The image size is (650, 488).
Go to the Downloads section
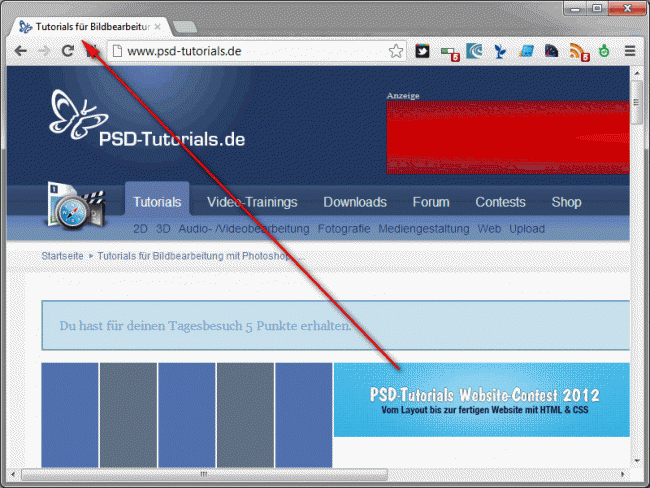tap(355, 202)
